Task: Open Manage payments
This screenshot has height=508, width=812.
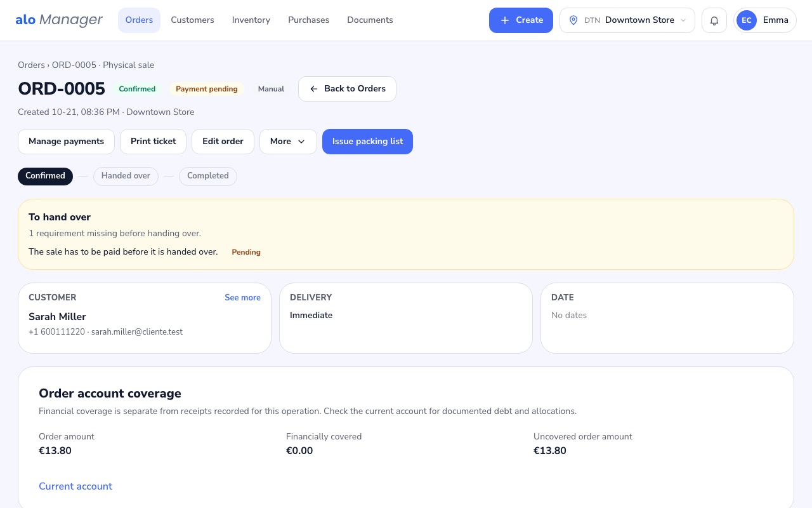Action: click(66, 142)
